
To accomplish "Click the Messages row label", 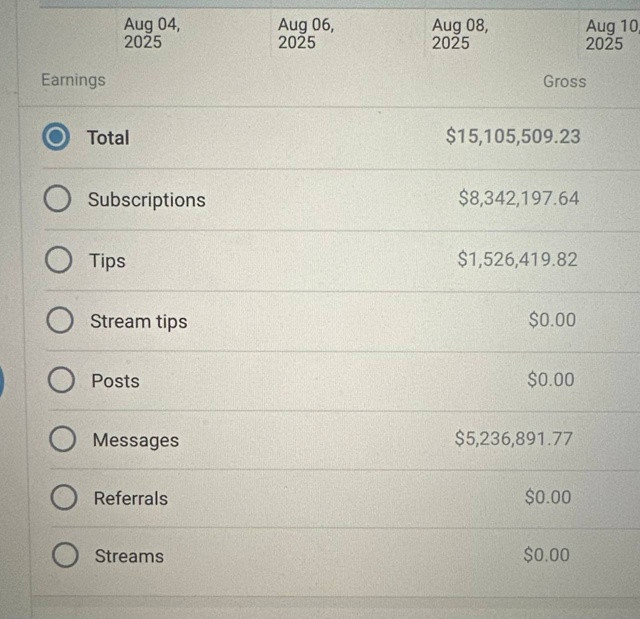I will (136, 440).
